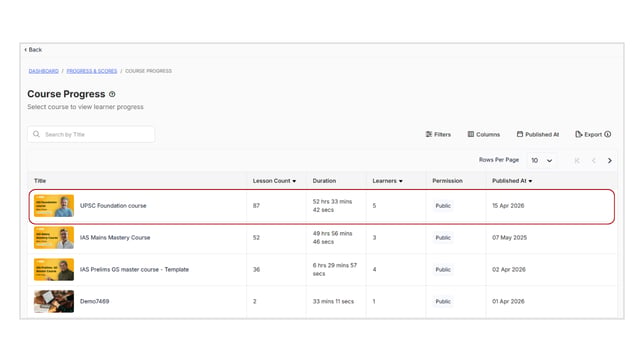The width and height of the screenshot is (644, 362).
Task: Go to the first page
Action: (577, 161)
